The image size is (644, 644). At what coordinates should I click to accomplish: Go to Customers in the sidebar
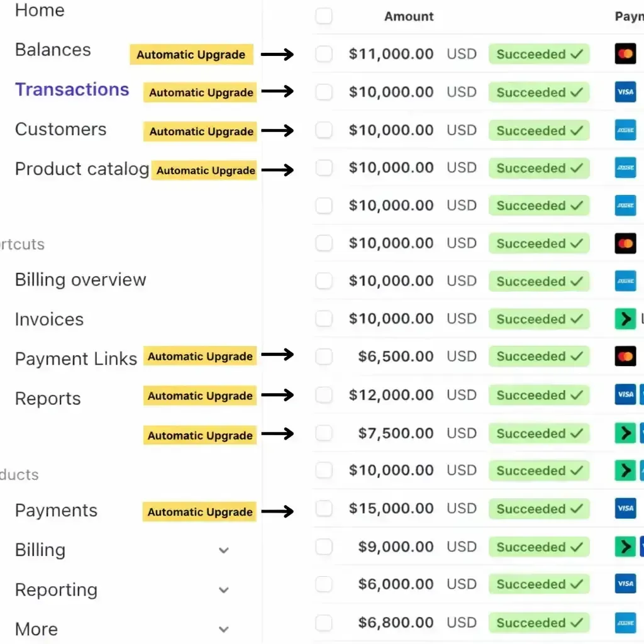click(60, 129)
